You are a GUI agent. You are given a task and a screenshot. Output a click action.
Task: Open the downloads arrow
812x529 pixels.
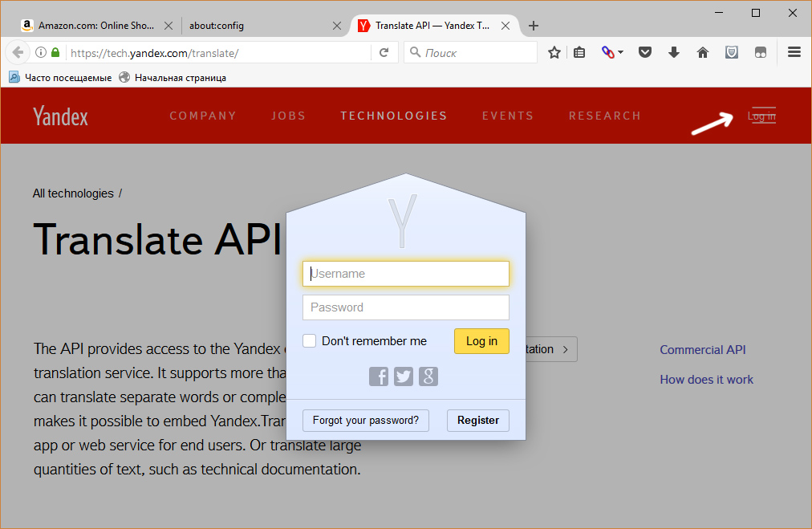674,52
